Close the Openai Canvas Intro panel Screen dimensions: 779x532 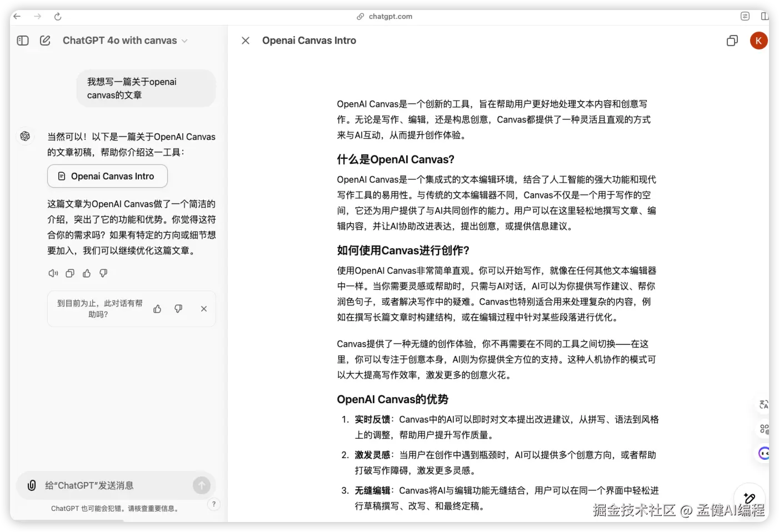(x=246, y=41)
